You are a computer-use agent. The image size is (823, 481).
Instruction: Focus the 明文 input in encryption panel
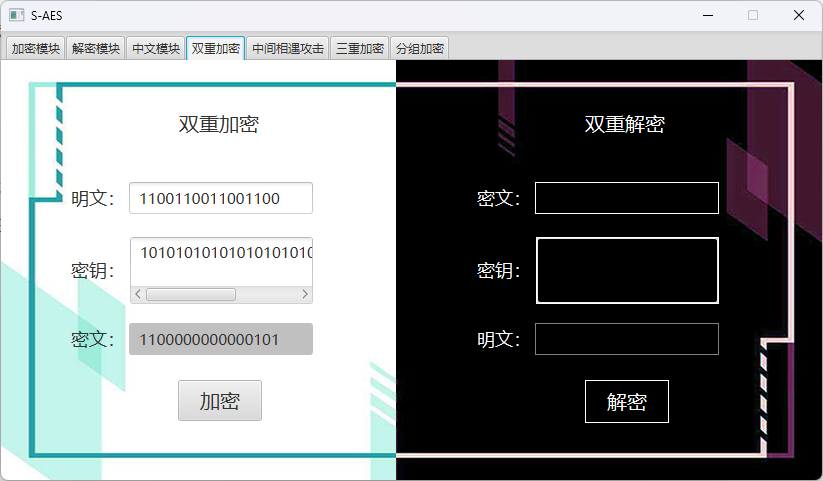(221, 198)
